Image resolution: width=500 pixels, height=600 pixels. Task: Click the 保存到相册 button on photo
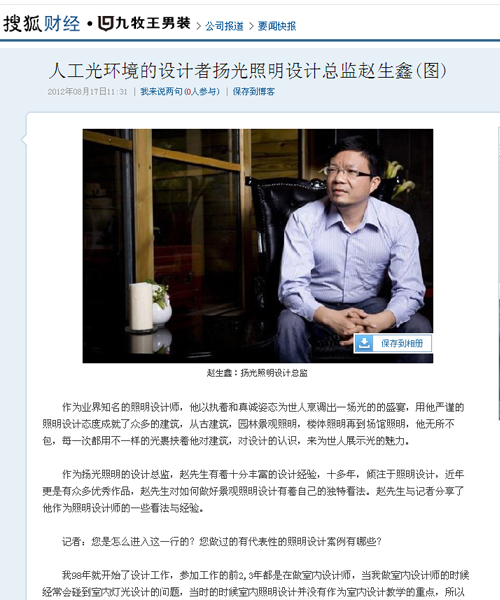[393, 343]
